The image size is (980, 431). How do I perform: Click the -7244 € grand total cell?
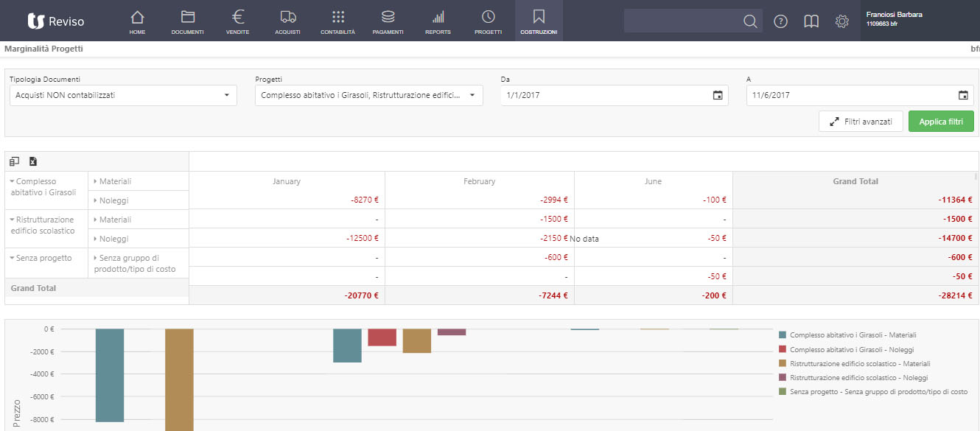480,295
